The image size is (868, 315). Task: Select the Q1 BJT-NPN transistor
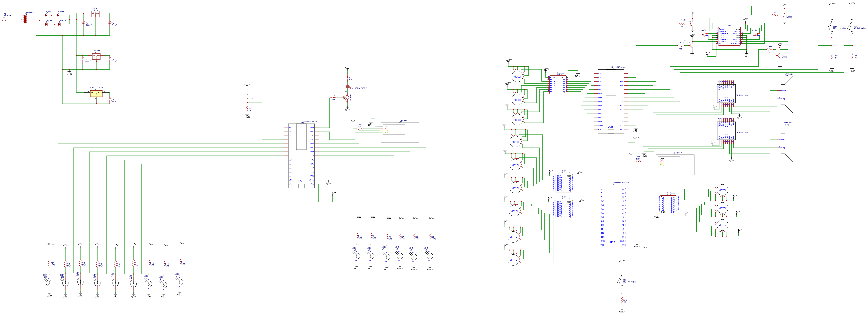(x=346, y=98)
